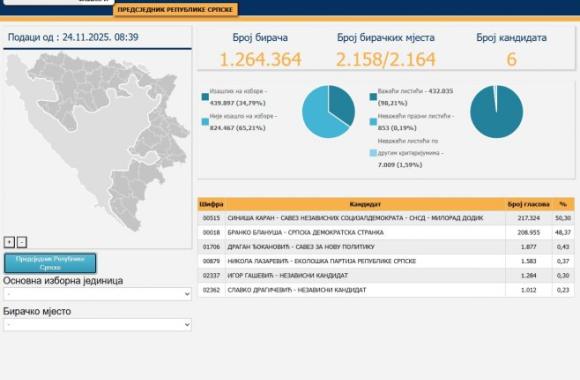Click code 00879 cell
Screen dimensions: 580x380
pyautogui.click(x=211, y=261)
